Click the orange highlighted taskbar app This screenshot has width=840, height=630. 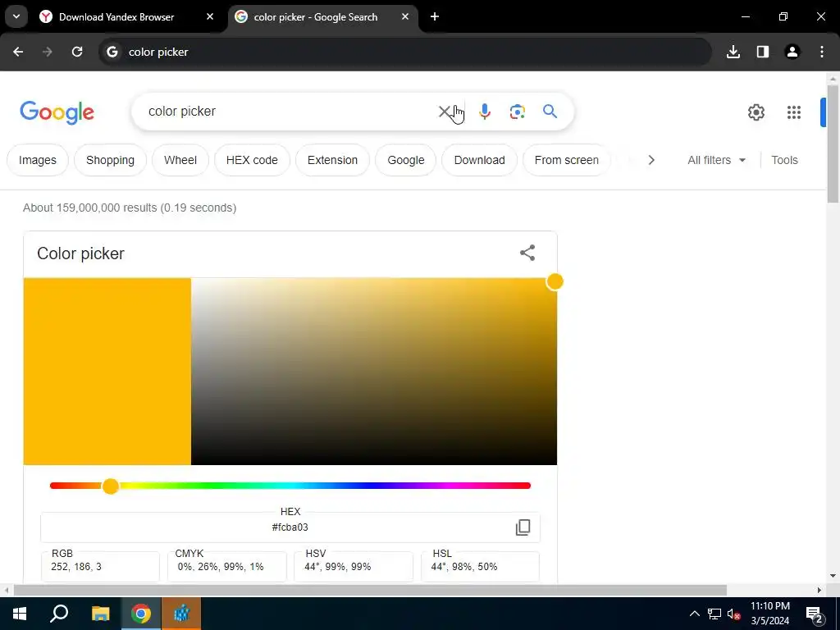tap(181, 614)
